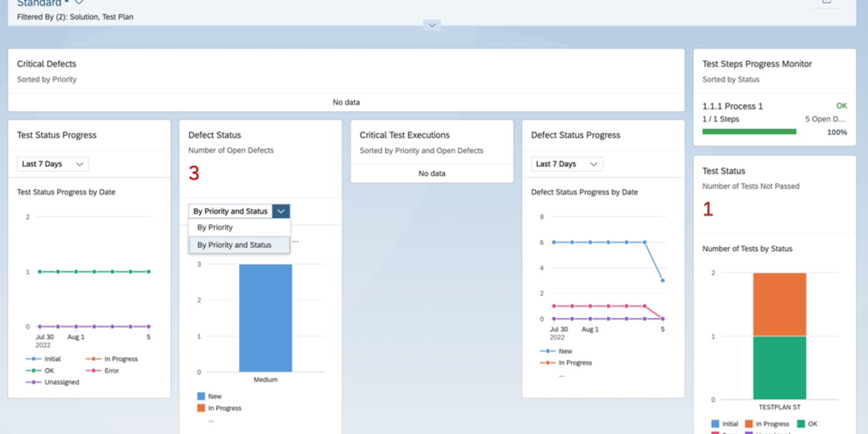Open the Last 7 Days dropdown in Test Status Progress
This screenshot has width=868, height=434.
point(52,164)
